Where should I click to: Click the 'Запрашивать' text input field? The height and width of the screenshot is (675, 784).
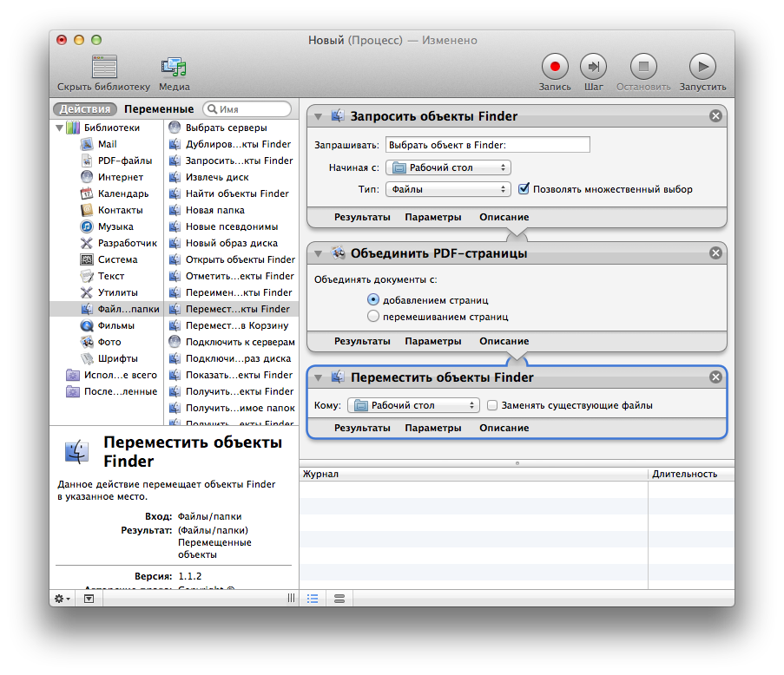(487, 145)
